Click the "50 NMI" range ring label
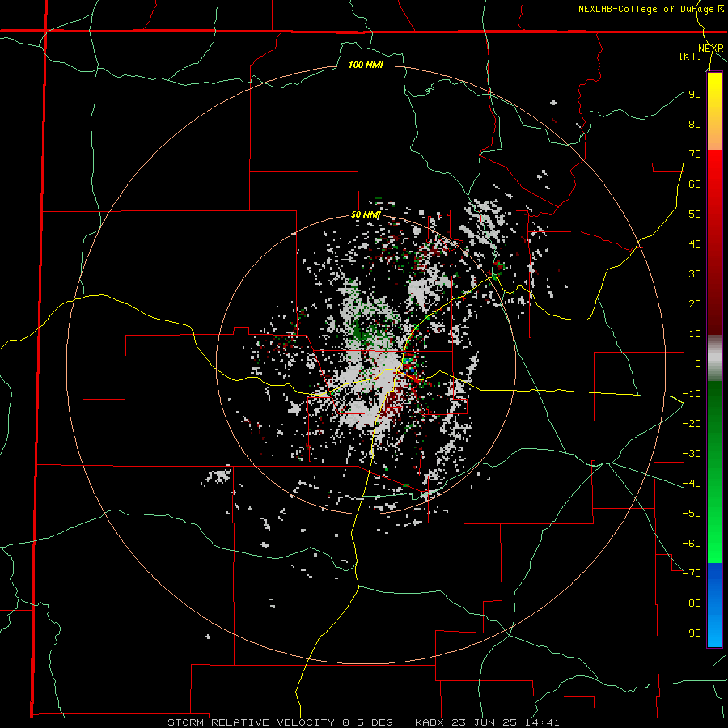The image size is (728, 728). click(366, 214)
